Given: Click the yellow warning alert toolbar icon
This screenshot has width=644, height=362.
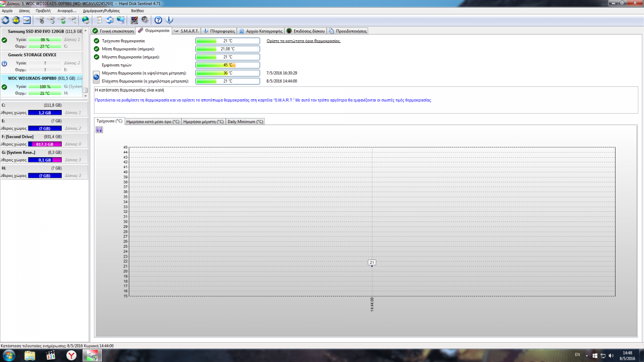Looking at the screenshot, I should pyautogui.click(x=16, y=20).
